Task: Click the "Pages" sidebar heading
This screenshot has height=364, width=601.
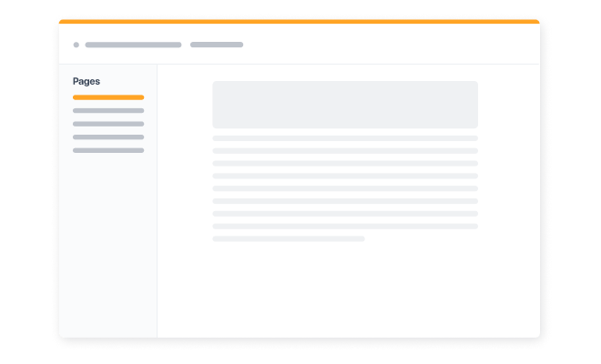Action: 87,81
